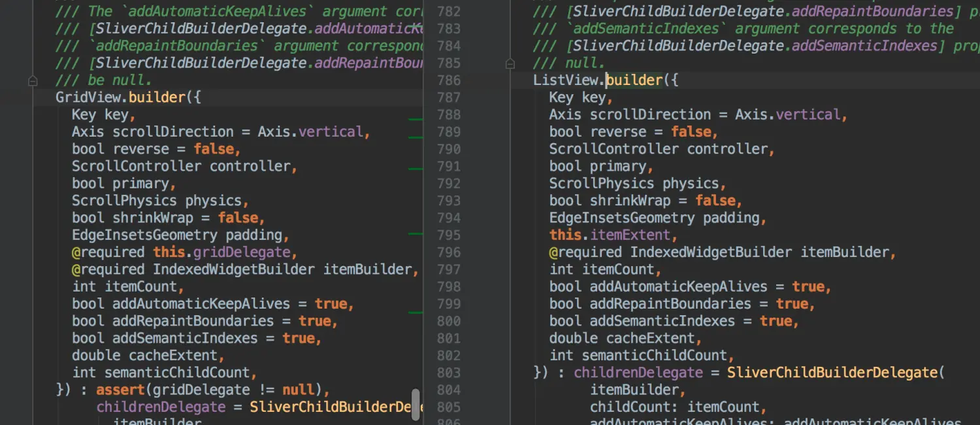Click line number 800 in the gutter
Screen dimensions: 980x425
[448, 321]
